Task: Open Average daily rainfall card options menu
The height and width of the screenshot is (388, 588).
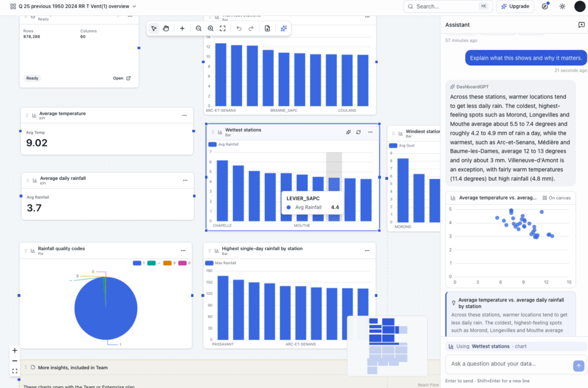Action: click(x=185, y=180)
